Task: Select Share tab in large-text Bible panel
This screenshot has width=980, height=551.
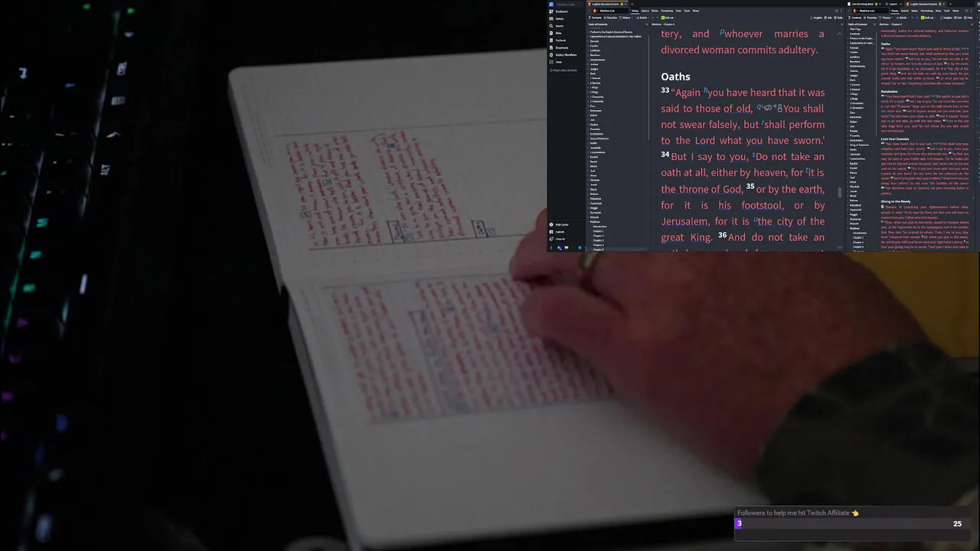Action: click(x=696, y=11)
